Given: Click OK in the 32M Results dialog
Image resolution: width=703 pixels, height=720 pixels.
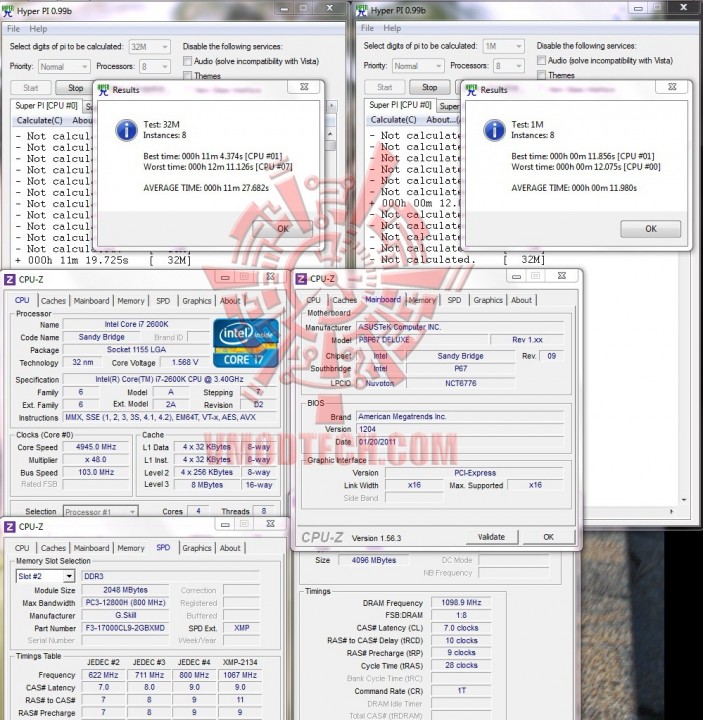Looking at the screenshot, I should [282, 229].
